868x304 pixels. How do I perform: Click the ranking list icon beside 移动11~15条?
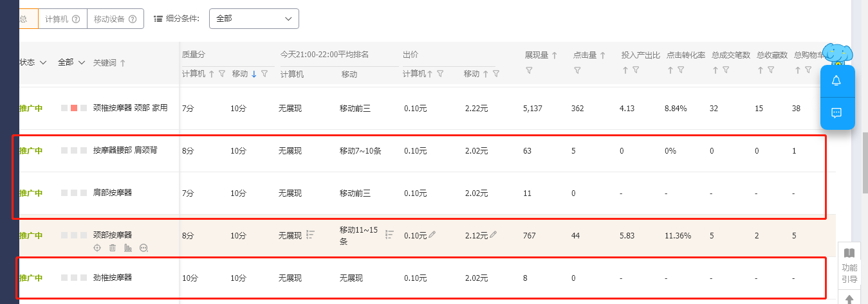pyautogui.click(x=389, y=235)
